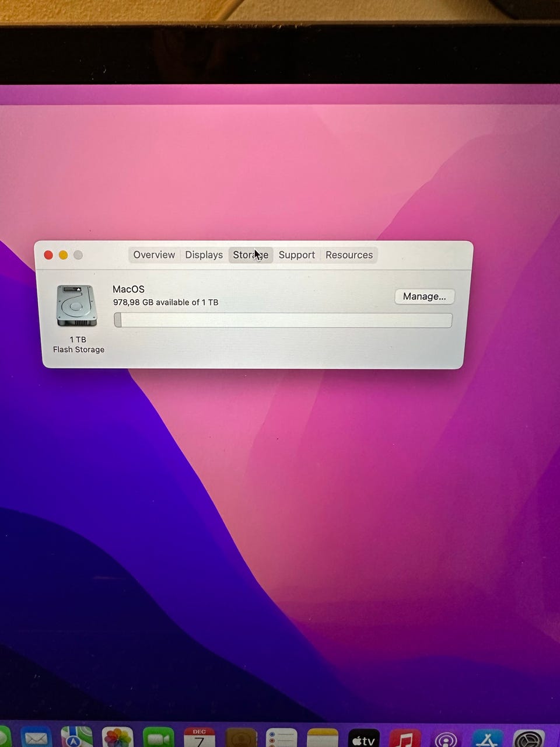Click the 1 TB flash drive icon

click(76, 306)
